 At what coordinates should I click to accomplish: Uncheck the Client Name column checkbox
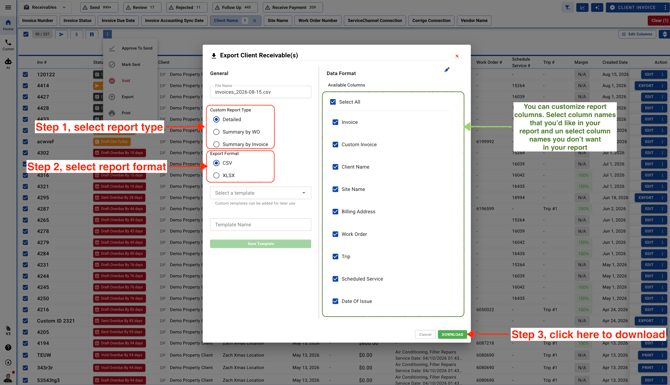pyautogui.click(x=335, y=167)
